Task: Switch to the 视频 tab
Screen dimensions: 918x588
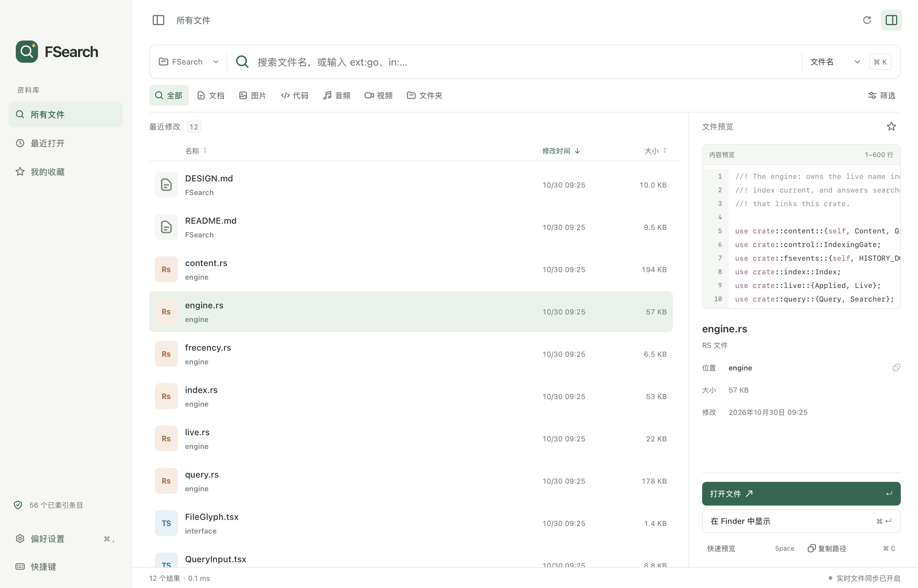Action: coord(379,95)
